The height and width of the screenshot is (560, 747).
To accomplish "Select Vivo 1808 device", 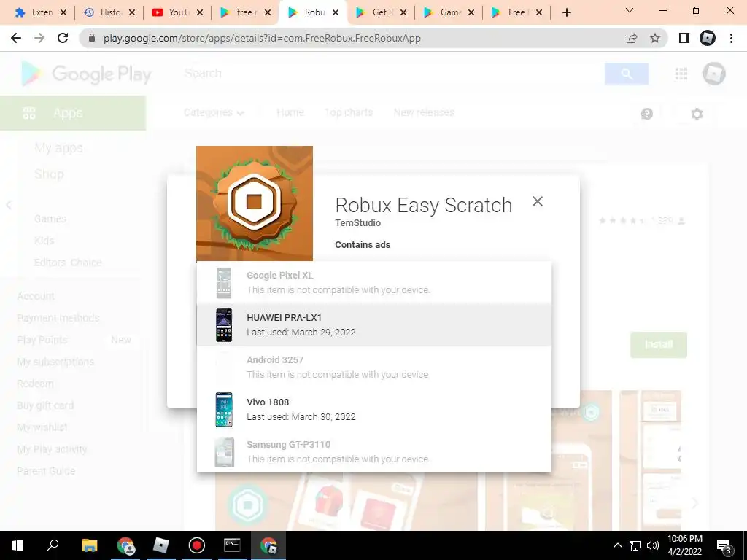I will [374, 410].
